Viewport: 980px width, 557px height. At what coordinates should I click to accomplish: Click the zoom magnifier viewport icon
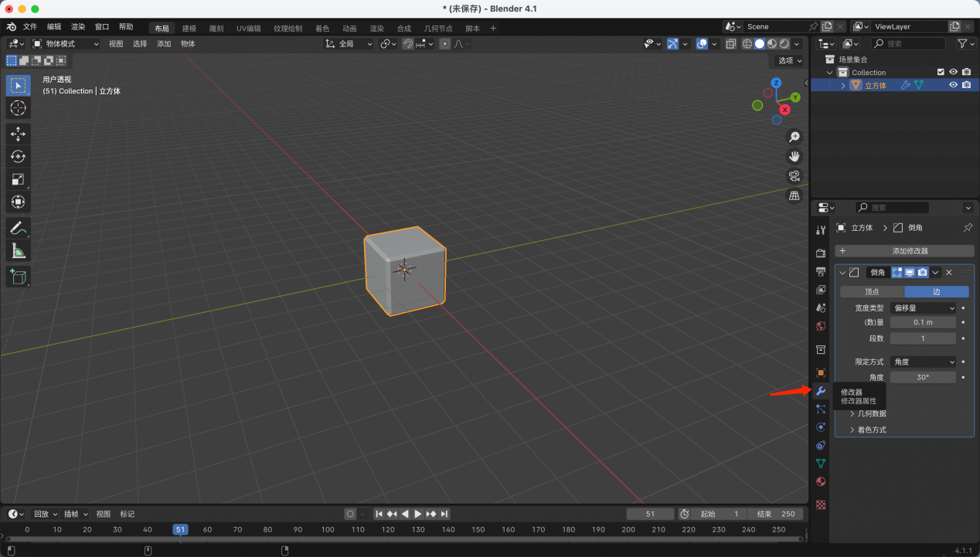point(794,137)
